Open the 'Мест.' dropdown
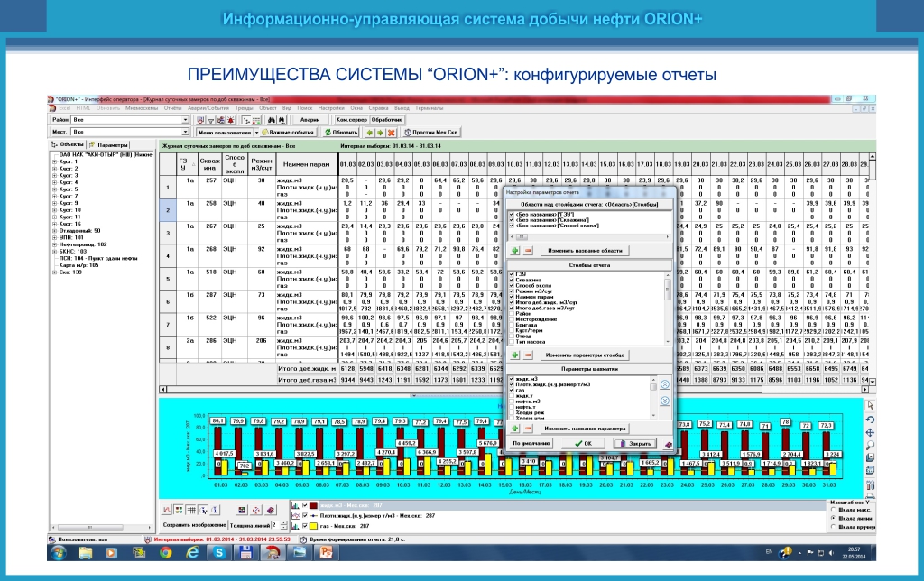 point(185,132)
